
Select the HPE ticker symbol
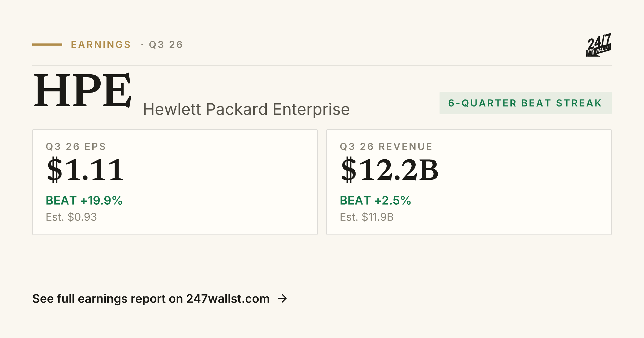(x=83, y=90)
